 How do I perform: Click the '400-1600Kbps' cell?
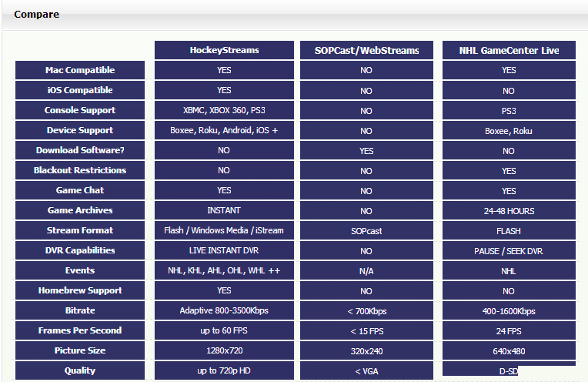509,310
